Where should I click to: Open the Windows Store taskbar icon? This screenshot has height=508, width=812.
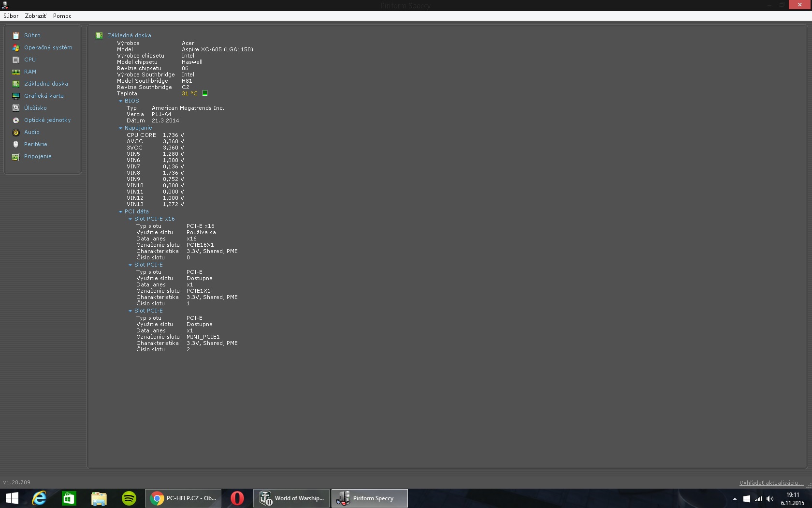point(69,498)
